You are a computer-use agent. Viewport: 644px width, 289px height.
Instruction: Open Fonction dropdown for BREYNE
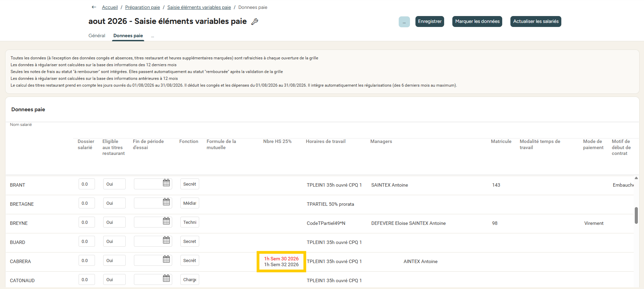[190, 222]
